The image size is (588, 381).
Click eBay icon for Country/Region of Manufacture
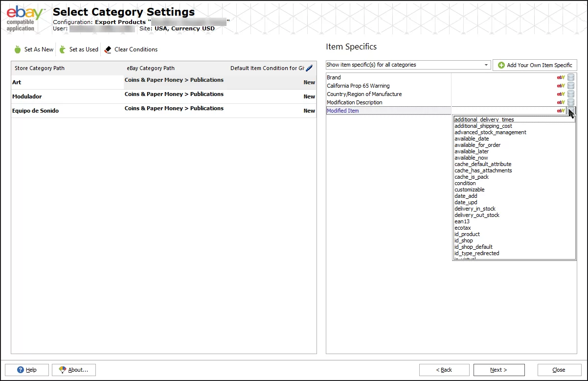pos(561,94)
